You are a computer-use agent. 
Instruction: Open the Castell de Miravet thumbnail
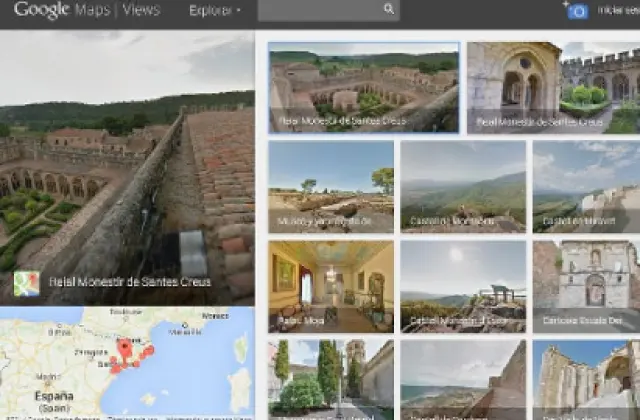click(x=587, y=186)
